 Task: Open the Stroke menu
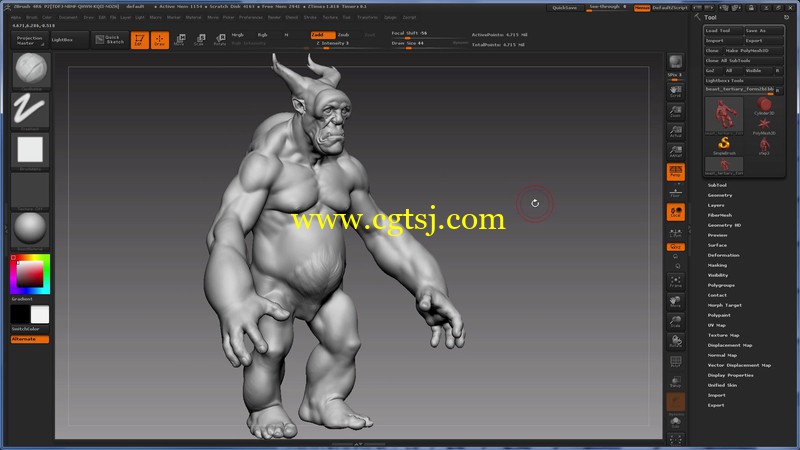310,17
